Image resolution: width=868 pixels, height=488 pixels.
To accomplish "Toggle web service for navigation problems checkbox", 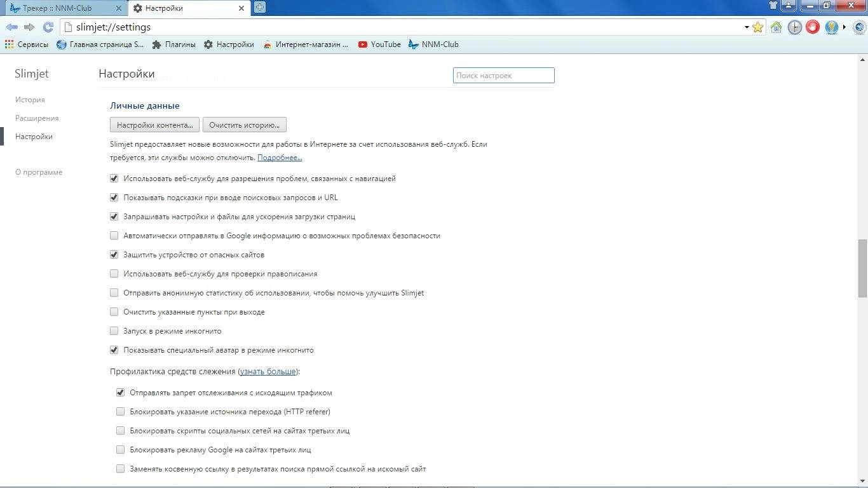I will [114, 179].
